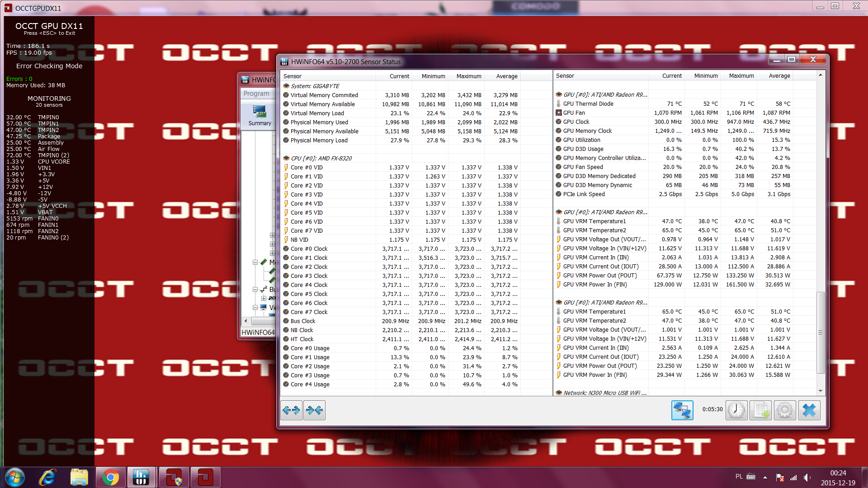
Task: Click the right sensor pane scrollbar thumb
Action: [x=821, y=333]
